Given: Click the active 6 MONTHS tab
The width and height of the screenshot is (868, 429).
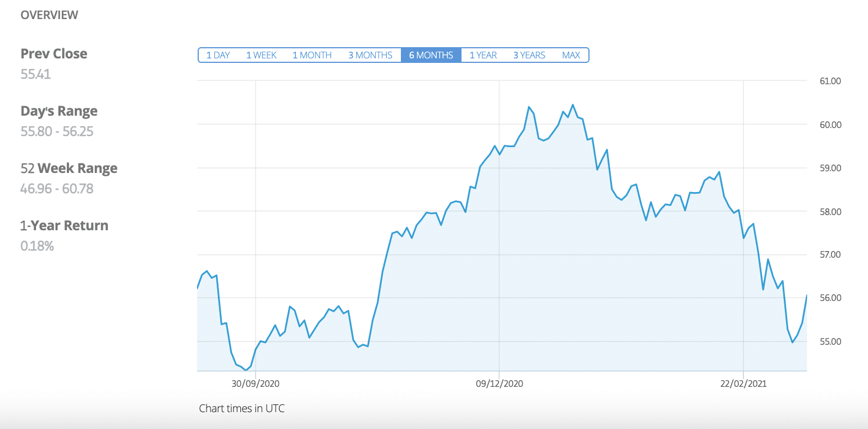Looking at the screenshot, I should tap(431, 55).
